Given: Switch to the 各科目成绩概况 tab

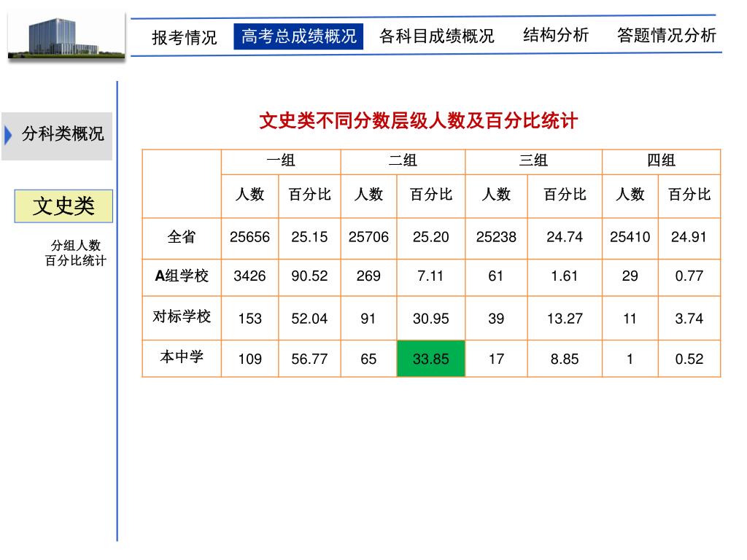Looking at the screenshot, I should click(x=436, y=36).
